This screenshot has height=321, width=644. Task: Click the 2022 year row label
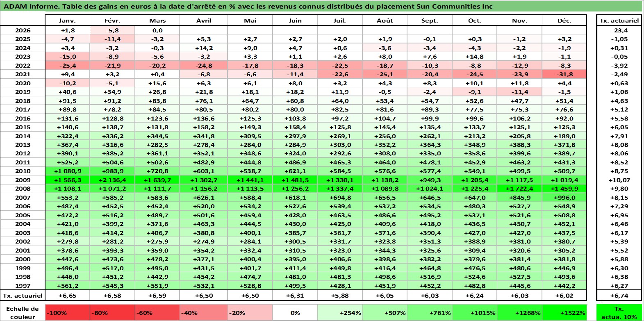(x=23, y=66)
